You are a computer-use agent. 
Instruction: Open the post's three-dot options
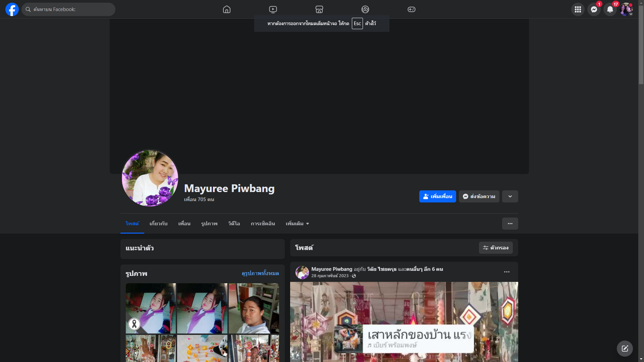tap(506, 272)
